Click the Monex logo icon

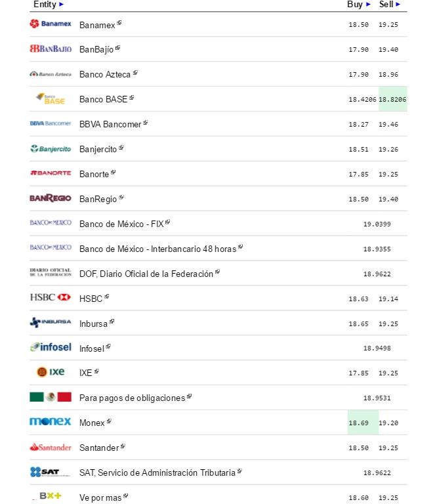pyautogui.click(x=51, y=422)
